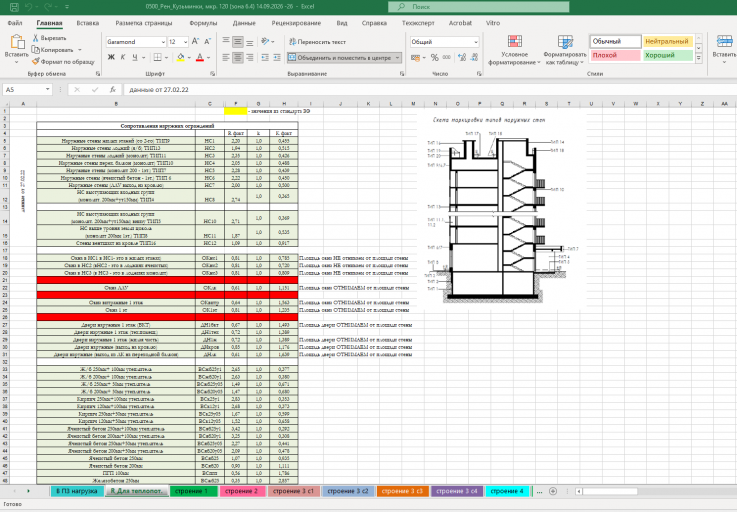This screenshot has height=512, width=737.
Task: Copy cells using the Копировать button
Action: click(x=53, y=50)
